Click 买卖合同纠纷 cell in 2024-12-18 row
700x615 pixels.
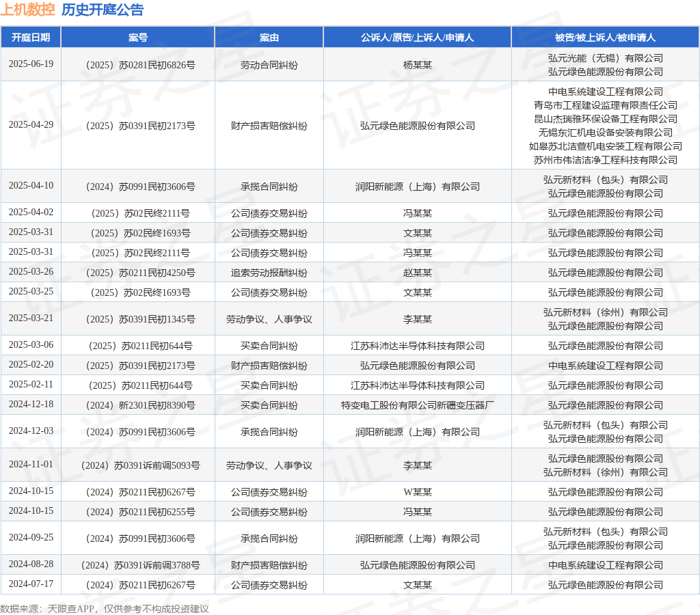269,405
